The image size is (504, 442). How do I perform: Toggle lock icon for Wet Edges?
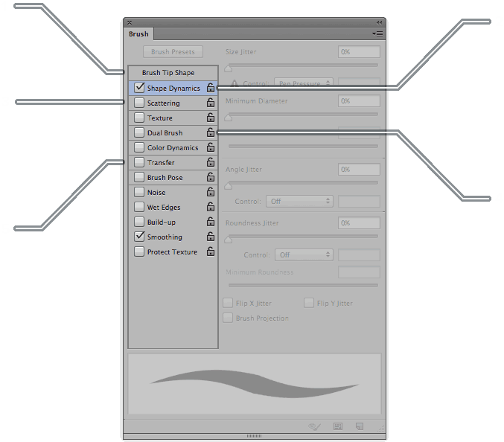point(211,207)
